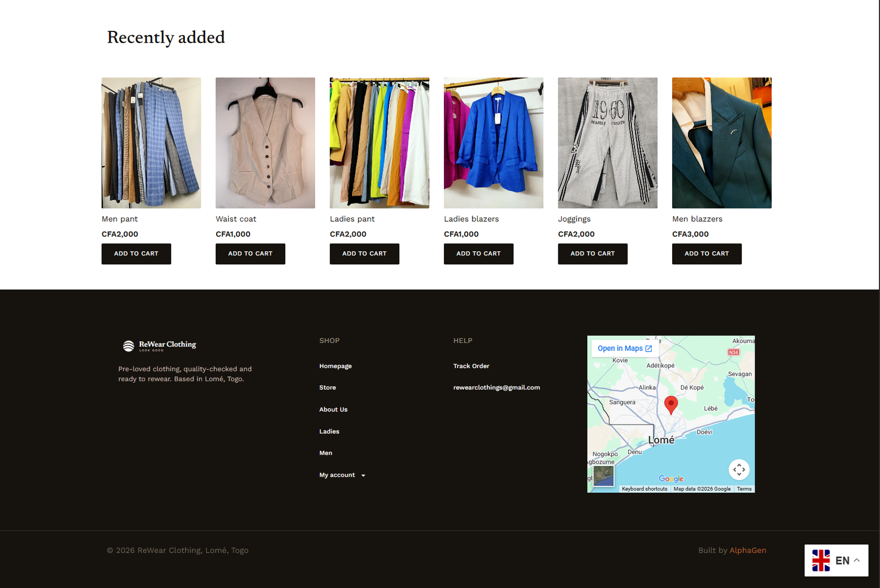This screenshot has width=880, height=588.
Task: Click the Waist coat product title
Action: click(x=236, y=219)
